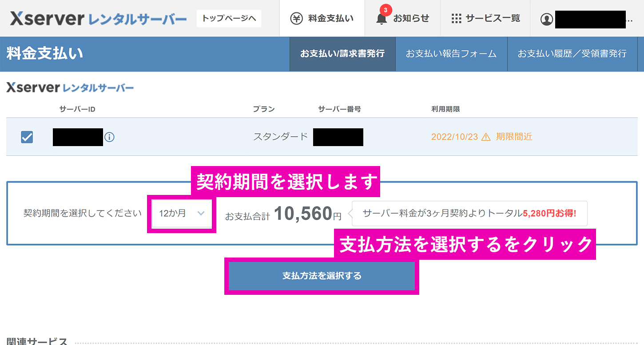Click the info icon next to the server ID

tap(109, 137)
